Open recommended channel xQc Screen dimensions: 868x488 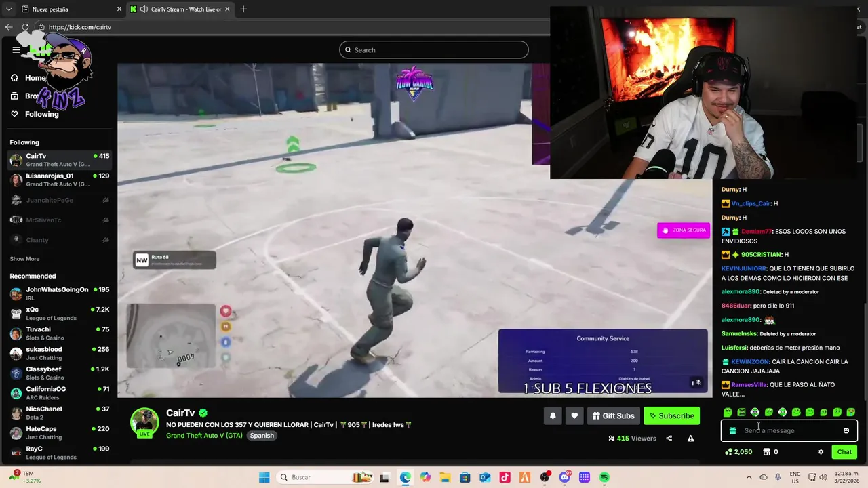click(60, 313)
